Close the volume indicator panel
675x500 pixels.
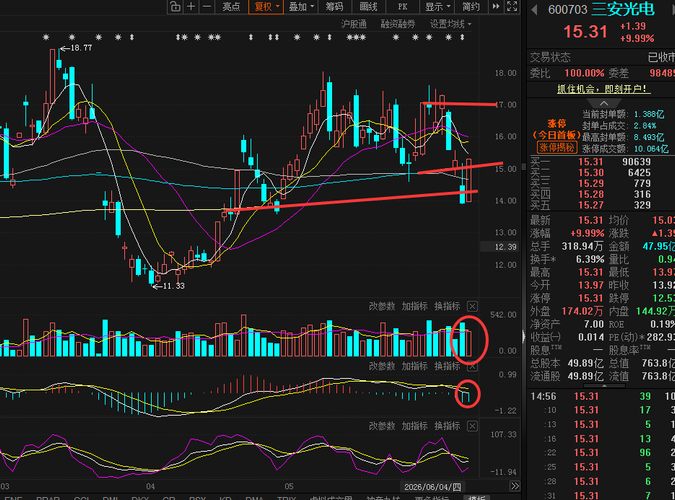click(472, 306)
